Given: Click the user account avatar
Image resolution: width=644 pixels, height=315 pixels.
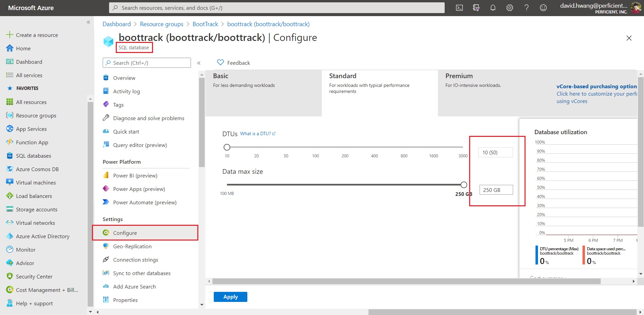Looking at the screenshot, I should [x=635, y=8].
